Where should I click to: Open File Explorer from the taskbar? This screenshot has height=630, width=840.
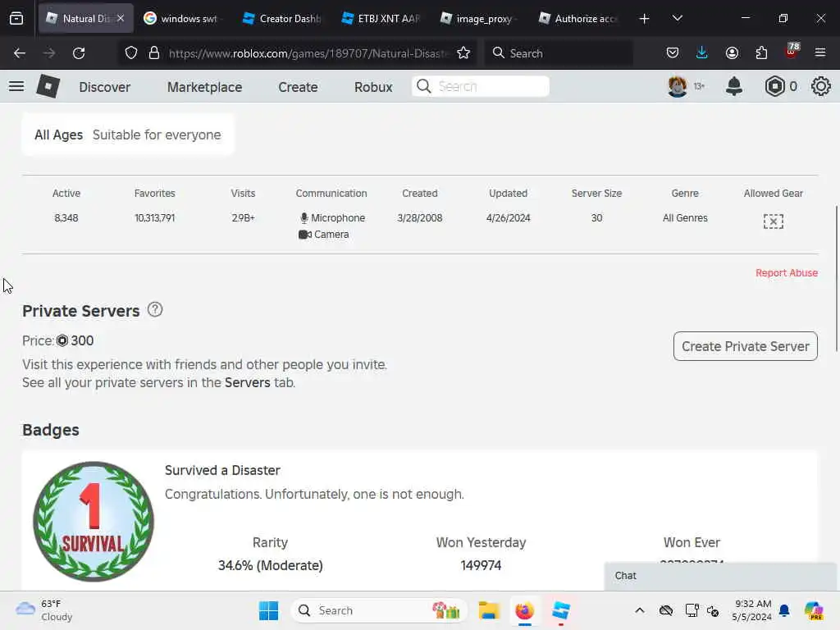(x=489, y=610)
